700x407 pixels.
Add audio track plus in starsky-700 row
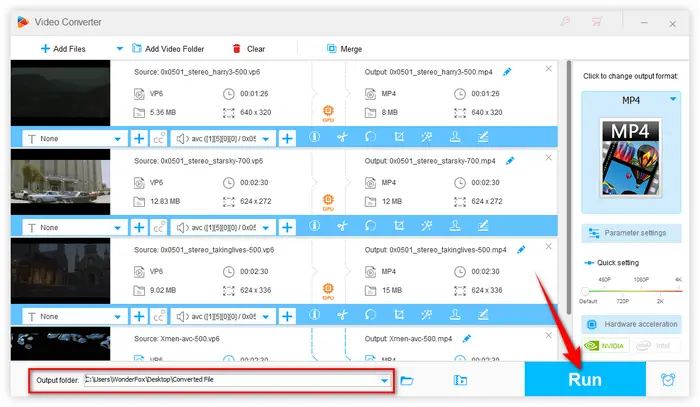pos(287,227)
